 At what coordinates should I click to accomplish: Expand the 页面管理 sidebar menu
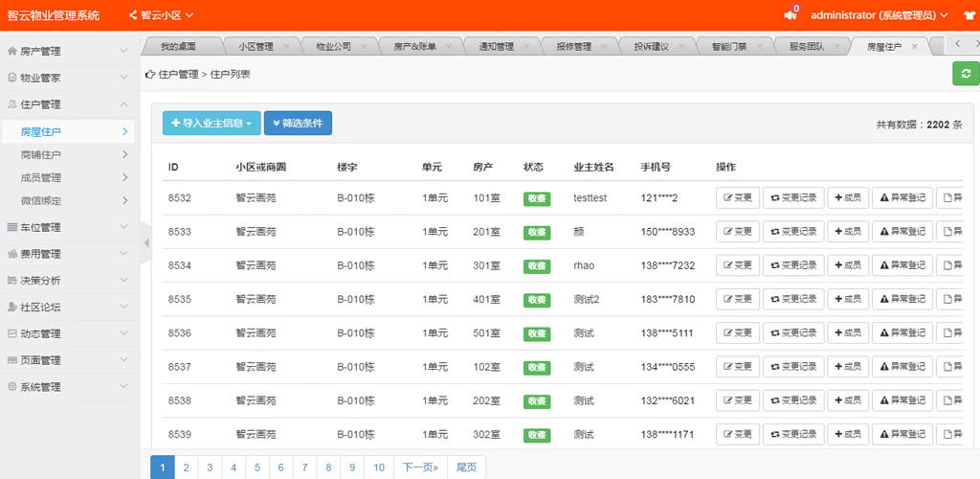click(x=67, y=360)
